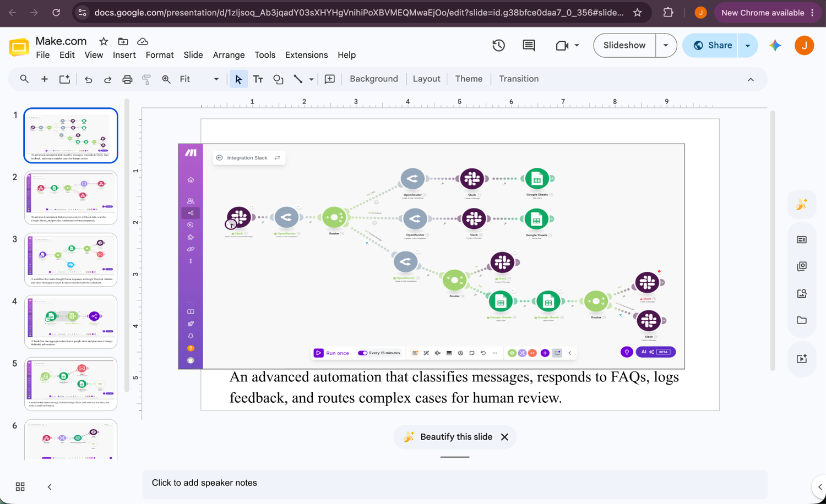The width and height of the screenshot is (826, 504).
Task: Click the Transition button
Action: pos(519,79)
